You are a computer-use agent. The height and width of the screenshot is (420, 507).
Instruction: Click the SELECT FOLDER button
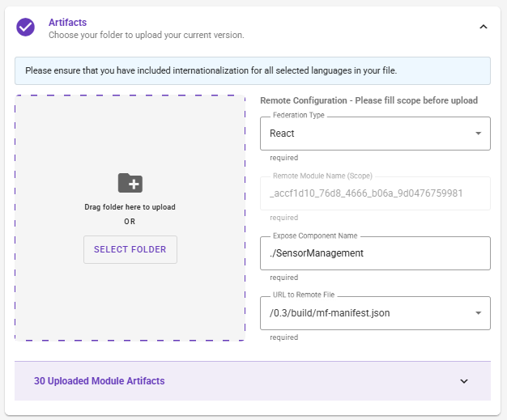click(x=130, y=249)
